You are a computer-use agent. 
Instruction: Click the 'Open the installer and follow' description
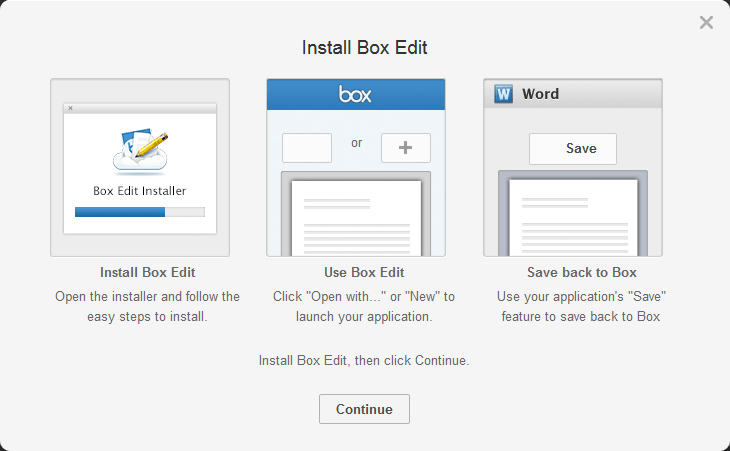click(147, 306)
